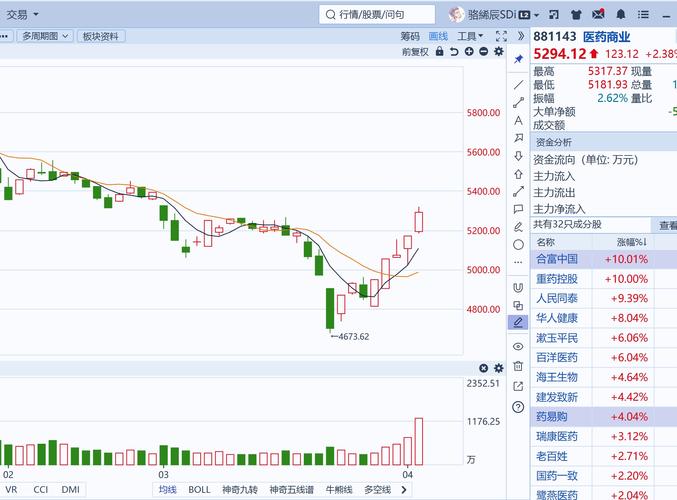Select the 神奇九转 indicator tab
Screen dimensions: 677x500
tap(240, 490)
